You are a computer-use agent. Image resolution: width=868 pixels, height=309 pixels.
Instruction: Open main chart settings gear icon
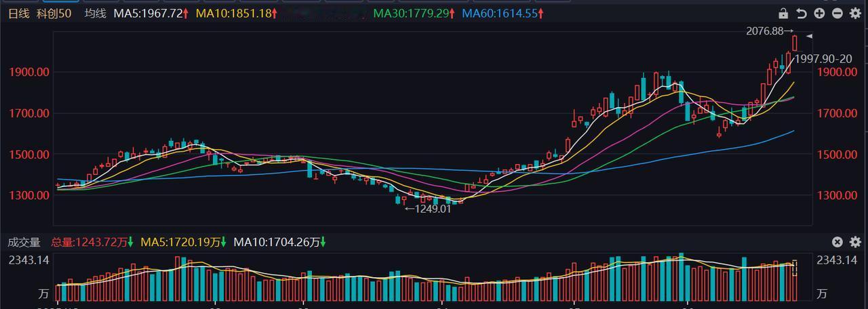coord(854,14)
